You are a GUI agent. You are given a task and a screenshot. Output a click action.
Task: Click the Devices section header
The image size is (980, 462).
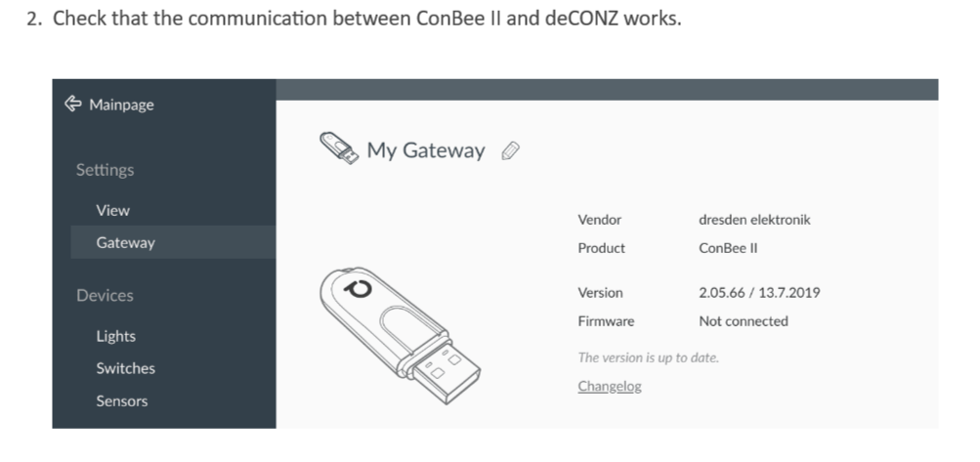(x=105, y=295)
